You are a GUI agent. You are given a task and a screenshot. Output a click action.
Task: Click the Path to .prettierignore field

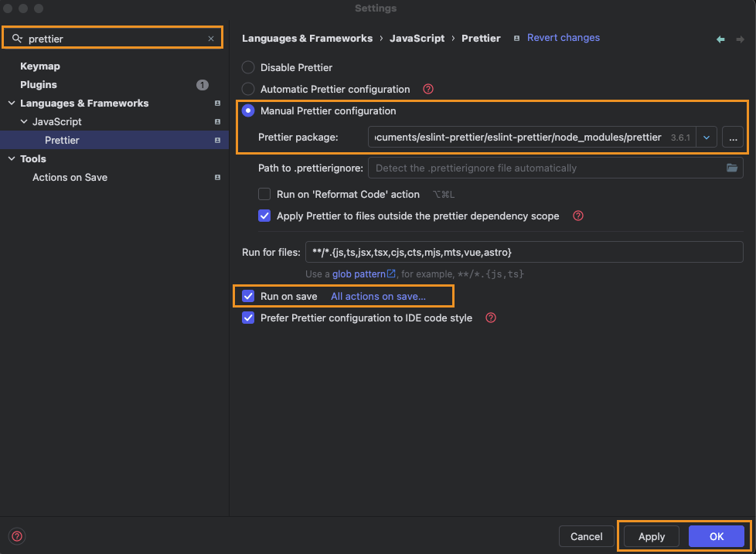point(556,168)
